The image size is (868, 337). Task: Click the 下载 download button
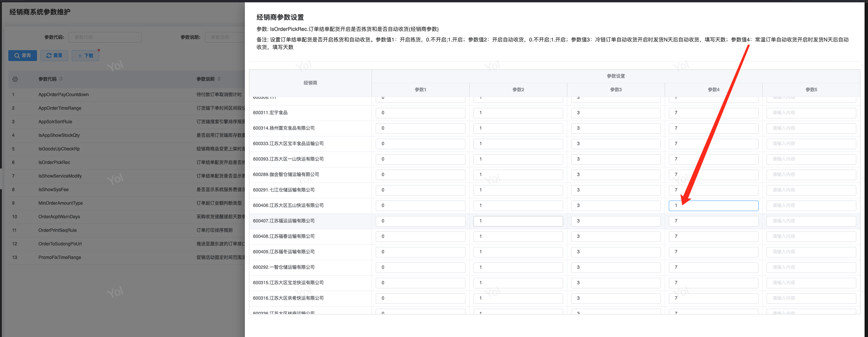pyautogui.click(x=86, y=55)
